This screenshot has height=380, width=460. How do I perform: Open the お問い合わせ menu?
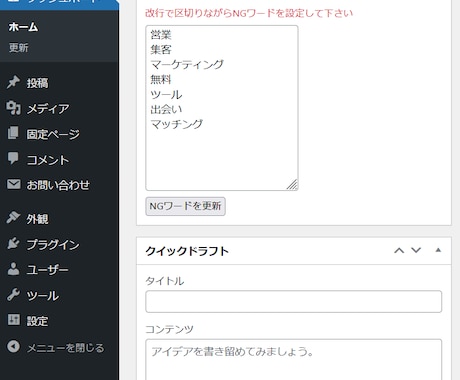pos(59,185)
